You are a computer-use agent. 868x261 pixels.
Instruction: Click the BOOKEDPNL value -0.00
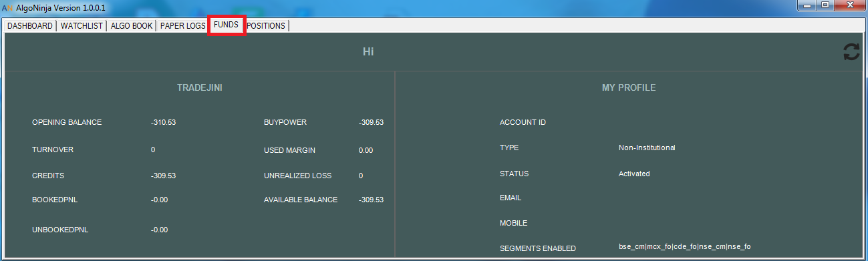(159, 200)
